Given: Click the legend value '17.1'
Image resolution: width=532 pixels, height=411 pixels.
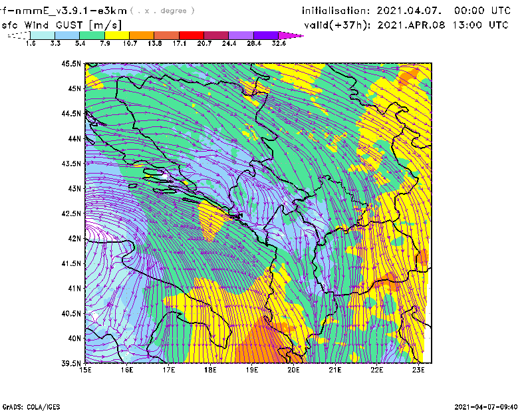Looking at the screenshot, I should click(x=180, y=43).
